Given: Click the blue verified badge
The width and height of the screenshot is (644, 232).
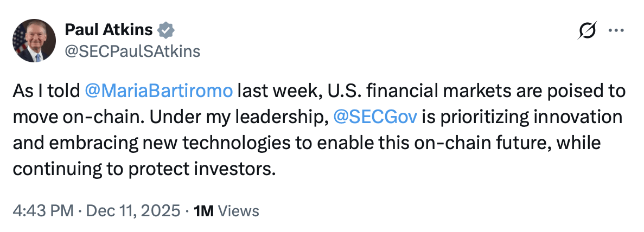Looking at the screenshot, I should coord(164,30).
